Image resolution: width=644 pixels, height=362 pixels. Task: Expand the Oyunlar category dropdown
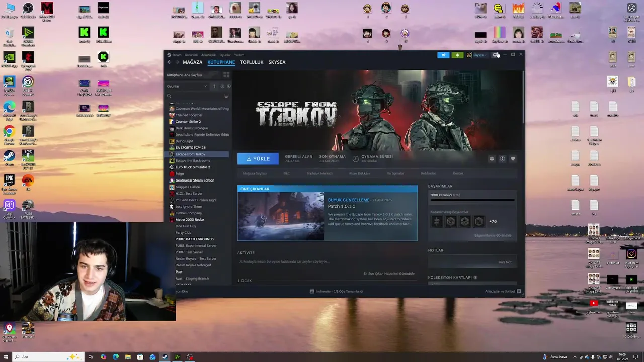point(187,86)
